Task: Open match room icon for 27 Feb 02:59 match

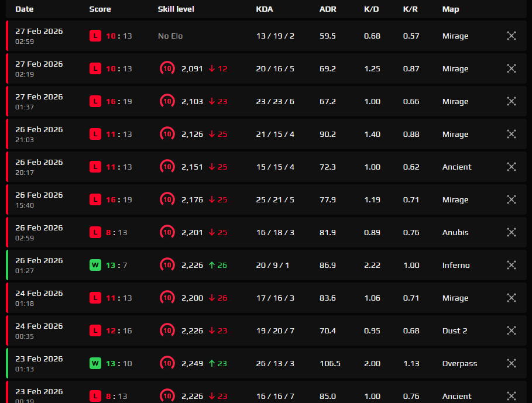Action: click(x=512, y=36)
